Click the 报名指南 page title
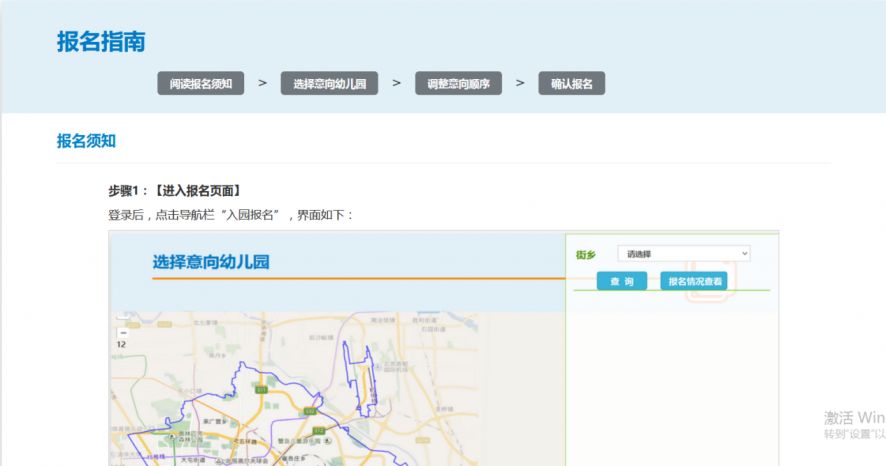This screenshot has height=466, width=886. click(x=101, y=42)
